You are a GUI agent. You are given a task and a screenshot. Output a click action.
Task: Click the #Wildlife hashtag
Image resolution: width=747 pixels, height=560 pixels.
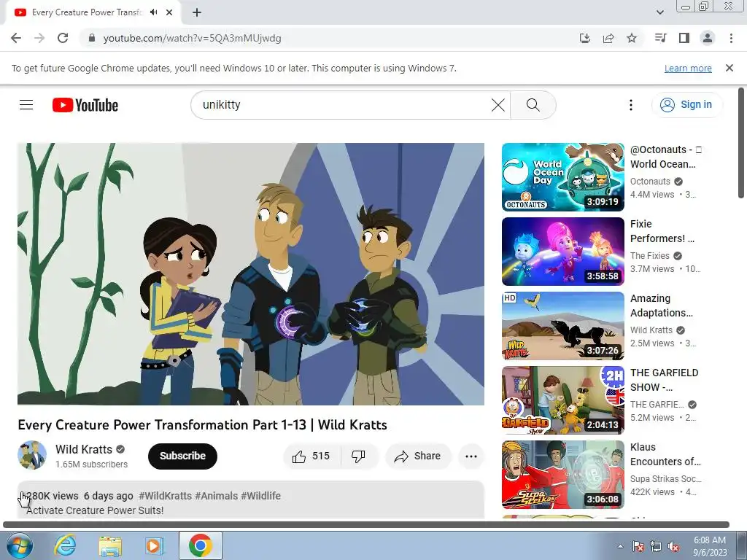pyautogui.click(x=260, y=496)
